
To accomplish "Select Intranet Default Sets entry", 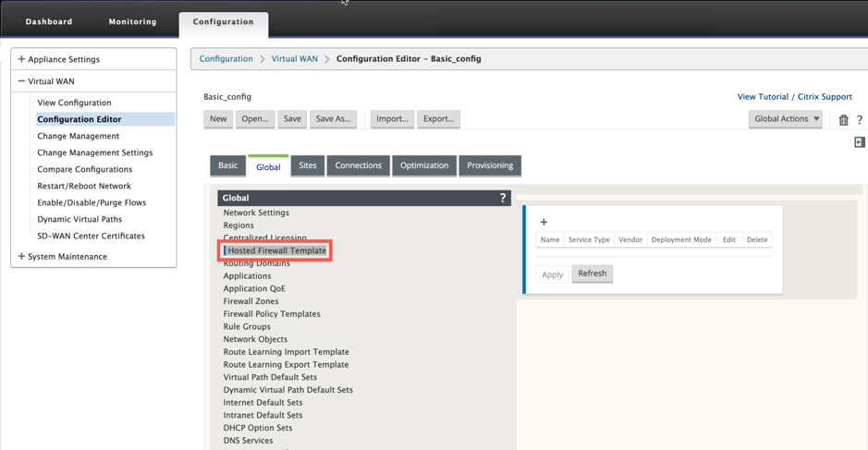I will coord(263,415).
